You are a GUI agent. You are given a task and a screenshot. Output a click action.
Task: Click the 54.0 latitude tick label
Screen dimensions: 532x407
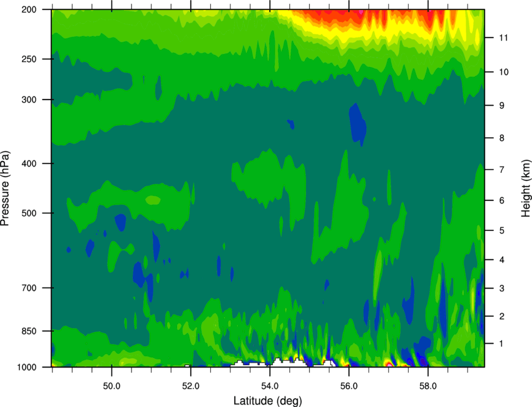point(270,384)
